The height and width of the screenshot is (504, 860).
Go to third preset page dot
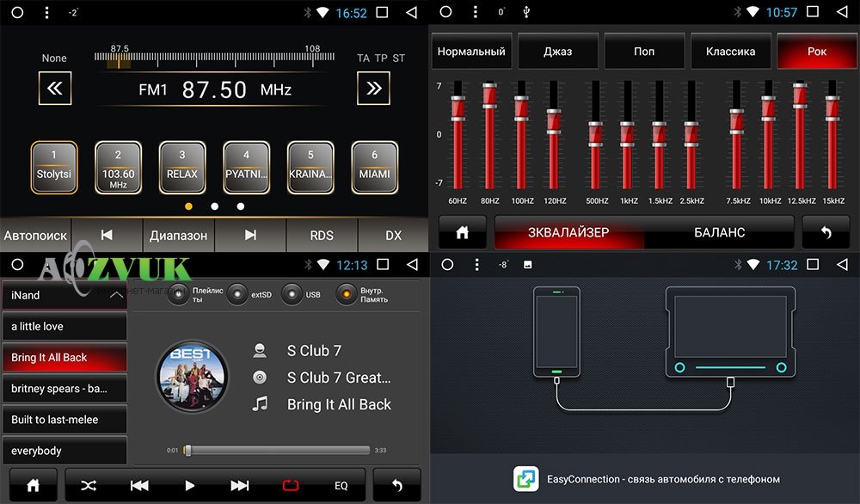click(240, 206)
